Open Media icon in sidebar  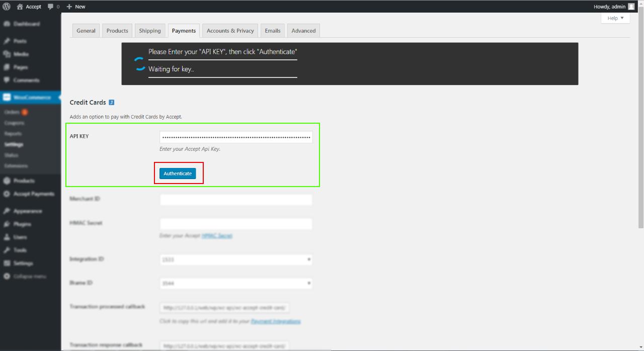[x=7, y=54]
